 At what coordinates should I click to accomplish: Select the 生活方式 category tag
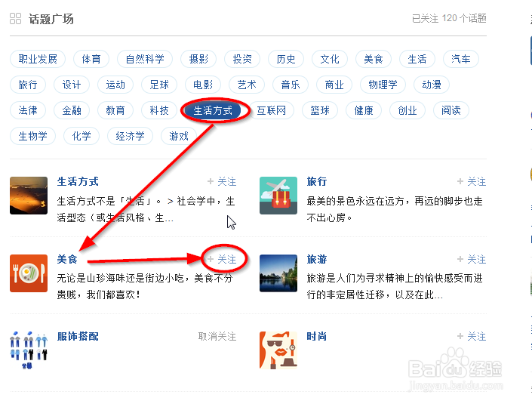click(213, 110)
